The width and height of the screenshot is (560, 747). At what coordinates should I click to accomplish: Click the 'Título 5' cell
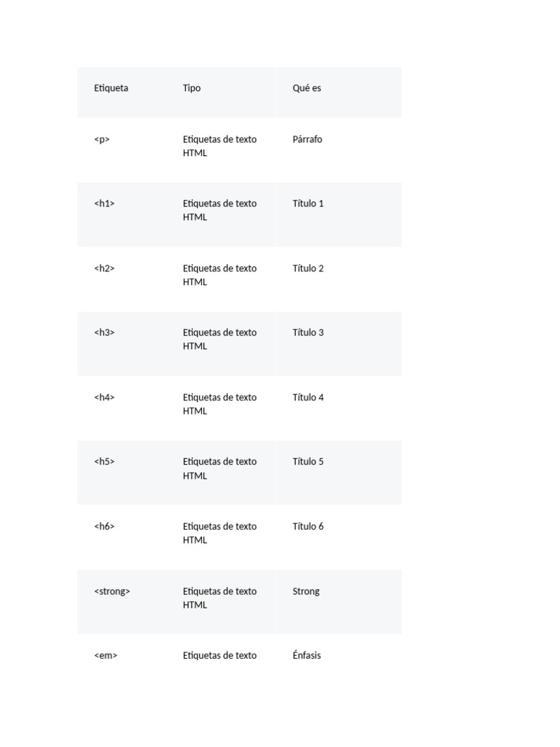pos(308,462)
